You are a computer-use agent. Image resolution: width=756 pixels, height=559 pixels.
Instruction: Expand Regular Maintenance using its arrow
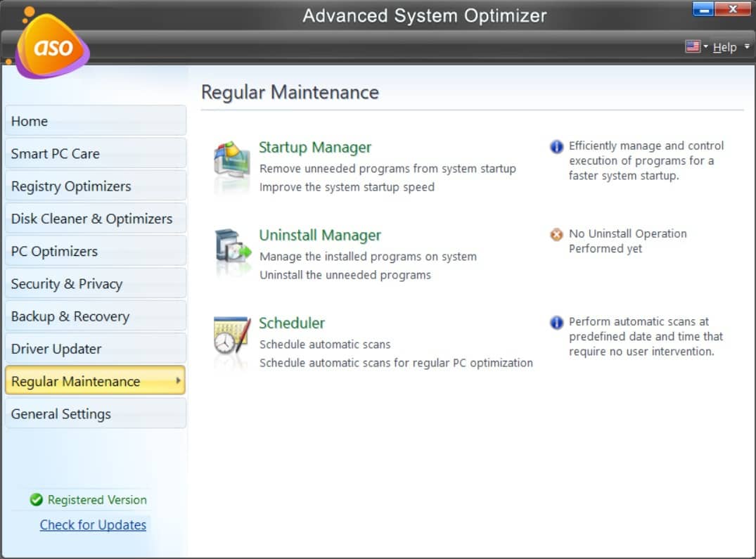point(179,381)
